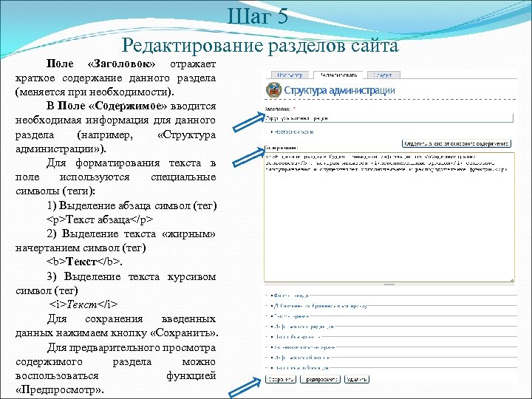The width and height of the screenshot is (532, 399).
Task: Click the Сохранить button
Action: click(x=280, y=379)
